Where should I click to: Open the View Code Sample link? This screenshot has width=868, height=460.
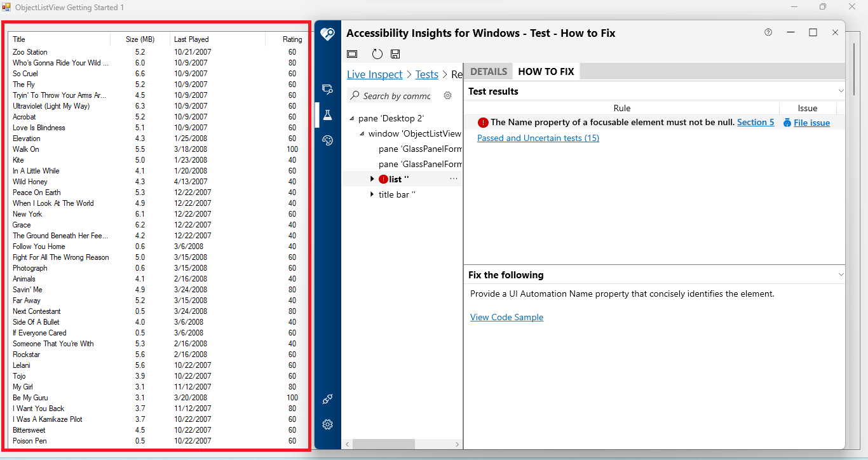[506, 317]
